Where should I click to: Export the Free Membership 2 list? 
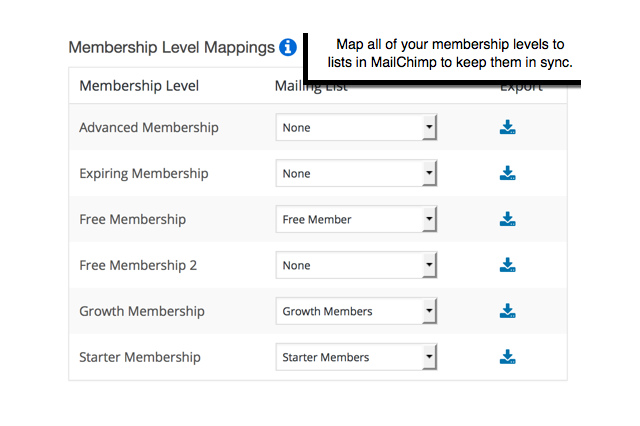pos(507,265)
